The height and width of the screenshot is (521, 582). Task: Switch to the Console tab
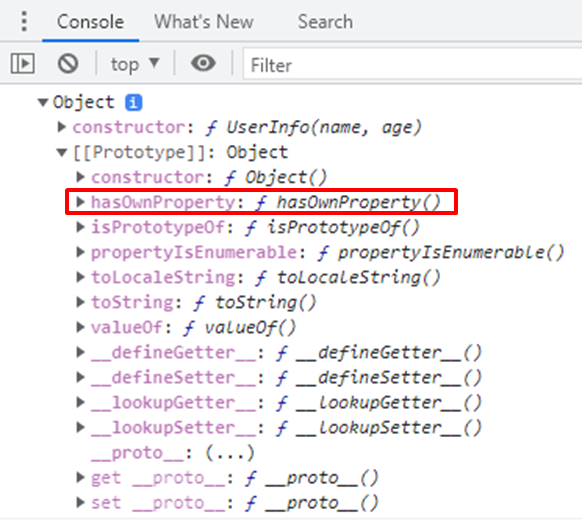(90, 22)
